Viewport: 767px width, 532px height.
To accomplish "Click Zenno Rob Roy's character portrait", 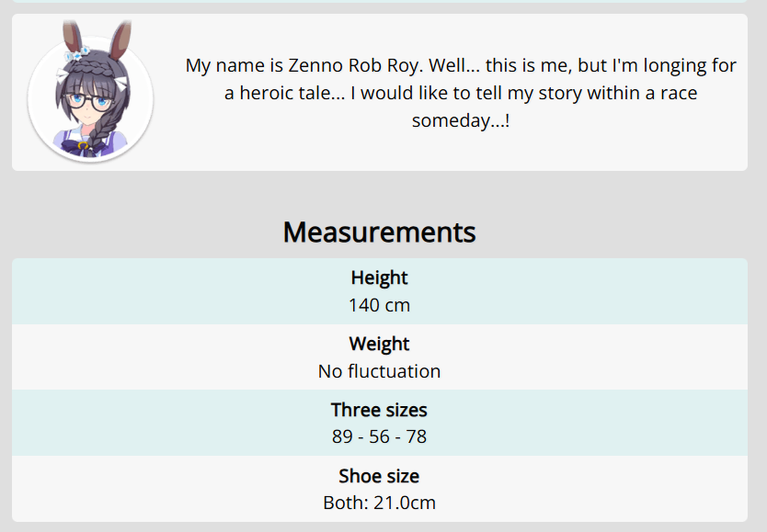I will 90,91.
